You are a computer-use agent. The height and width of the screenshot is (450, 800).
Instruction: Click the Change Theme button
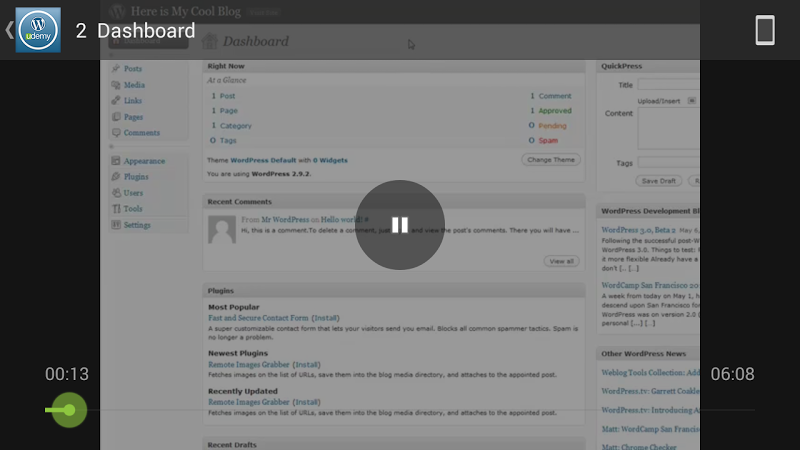click(551, 160)
